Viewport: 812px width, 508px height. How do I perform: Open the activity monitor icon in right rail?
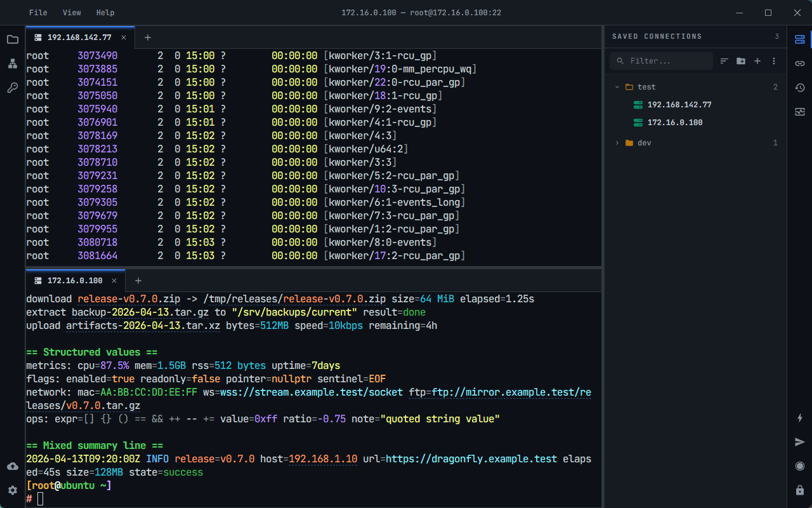800,112
